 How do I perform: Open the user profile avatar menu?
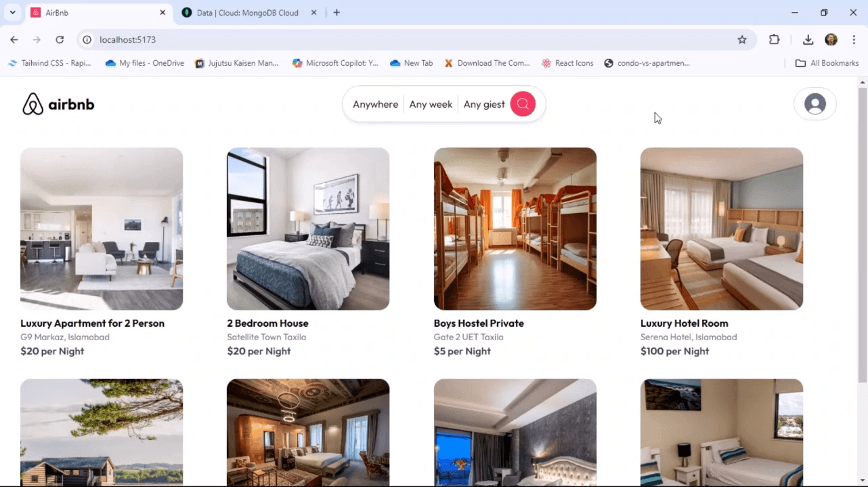815,104
